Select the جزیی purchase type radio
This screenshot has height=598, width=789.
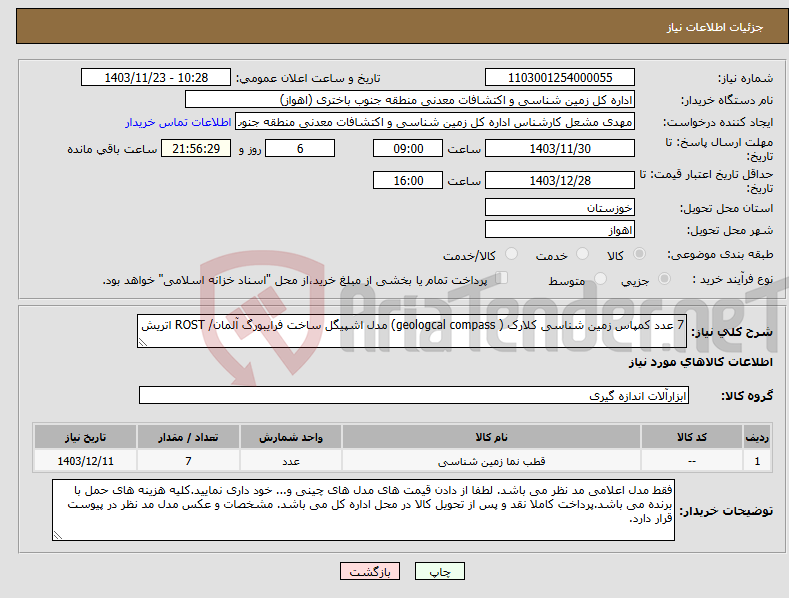pos(664,279)
